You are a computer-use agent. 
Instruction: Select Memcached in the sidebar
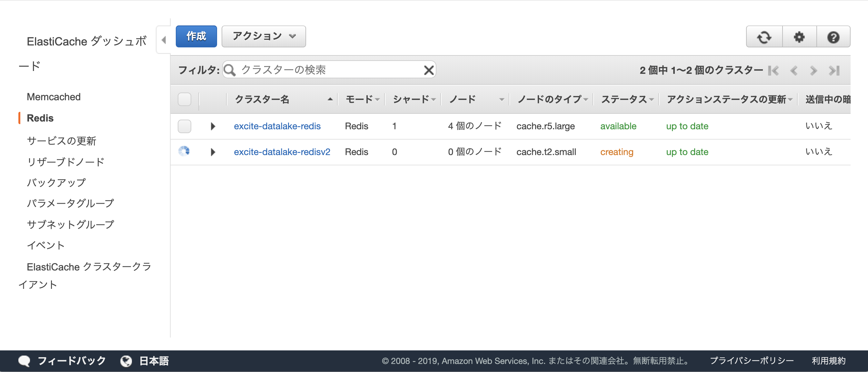click(x=54, y=97)
